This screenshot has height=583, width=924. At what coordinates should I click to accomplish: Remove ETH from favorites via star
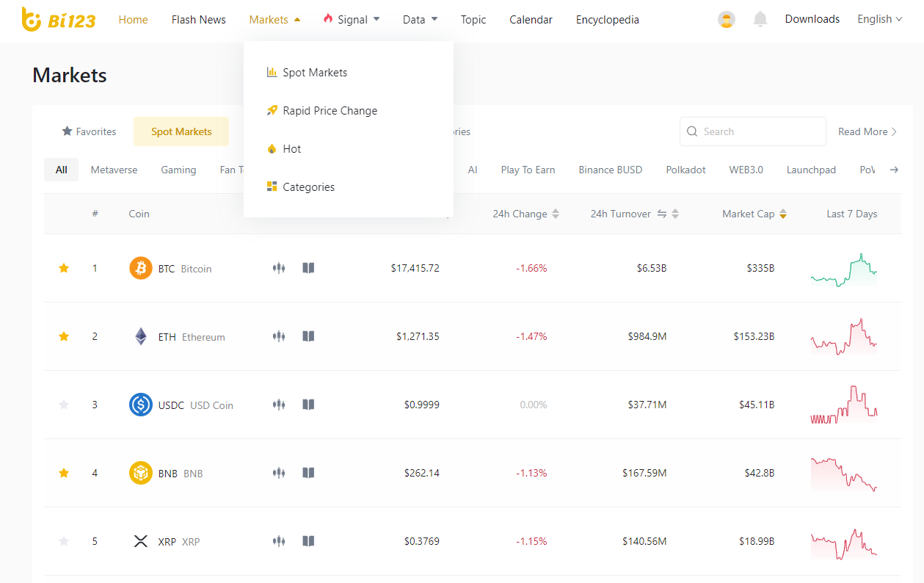point(64,336)
